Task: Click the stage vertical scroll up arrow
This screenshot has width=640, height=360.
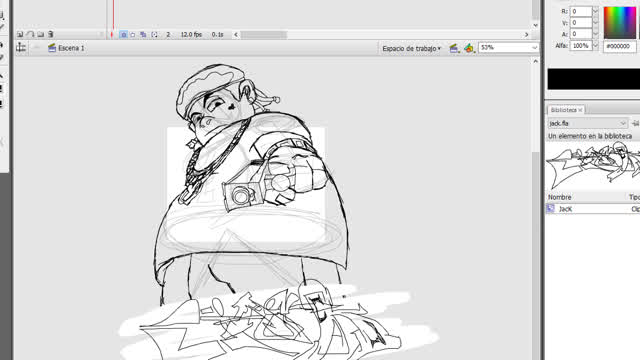Action: click(536, 61)
